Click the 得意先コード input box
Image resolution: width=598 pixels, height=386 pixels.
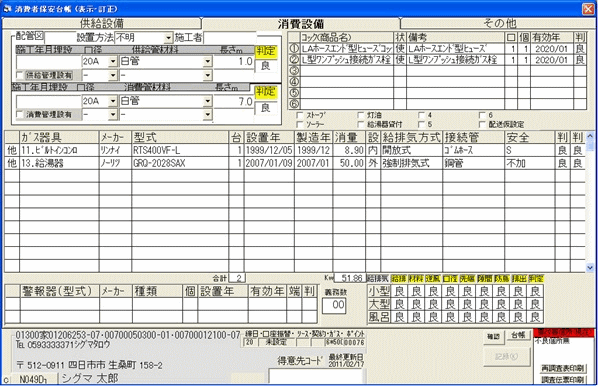click(316, 376)
